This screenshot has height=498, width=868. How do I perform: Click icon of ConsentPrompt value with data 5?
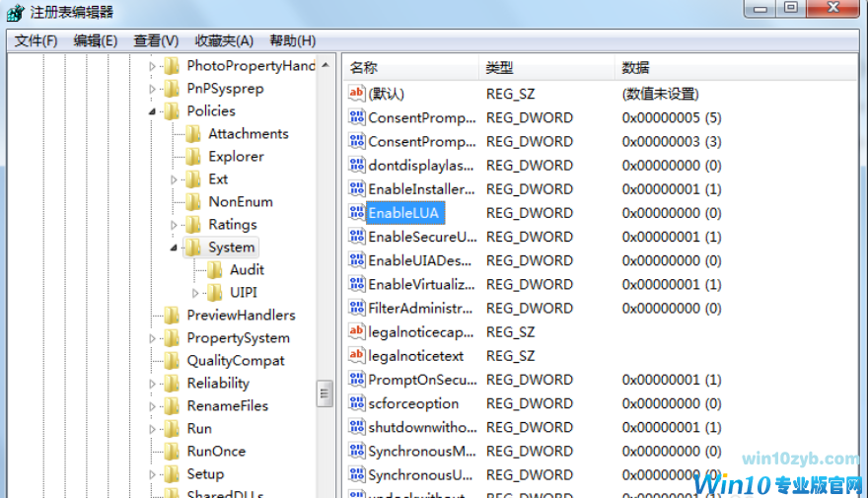356,116
